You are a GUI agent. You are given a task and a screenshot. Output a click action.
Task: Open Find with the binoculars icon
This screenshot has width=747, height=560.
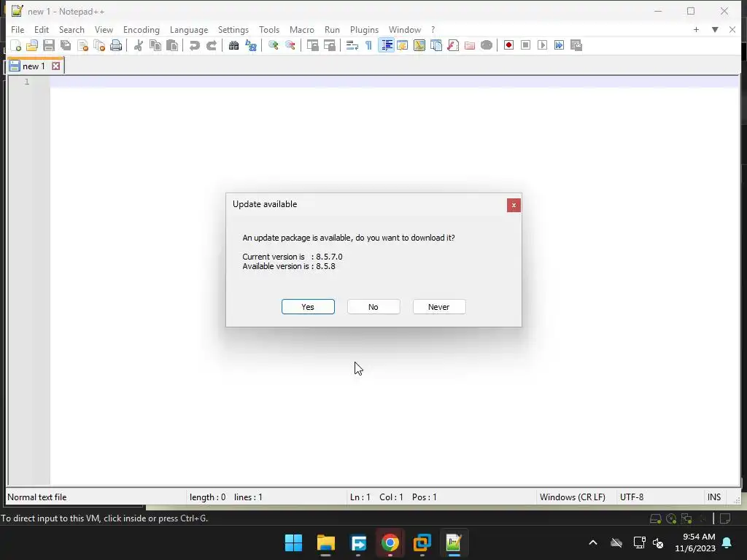(233, 45)
